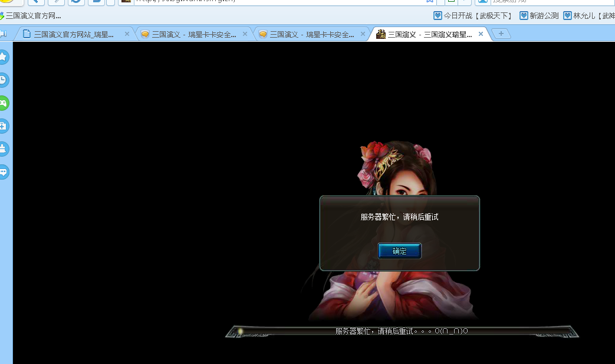Switch to the first 三国演义 - 瑞星卡卡安全 tab
This screenshot has height=364, width=615.
tap(194, 35)
